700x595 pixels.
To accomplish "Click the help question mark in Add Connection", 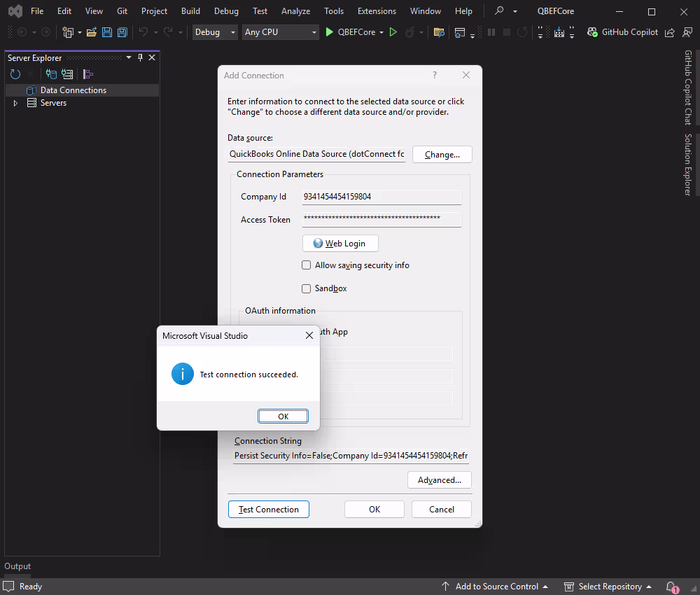I will coord(435,75).
